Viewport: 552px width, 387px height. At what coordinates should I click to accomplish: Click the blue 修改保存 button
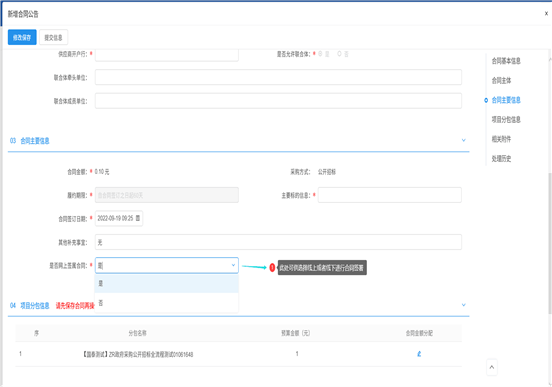pyautogui.click(x=22, y=37)
